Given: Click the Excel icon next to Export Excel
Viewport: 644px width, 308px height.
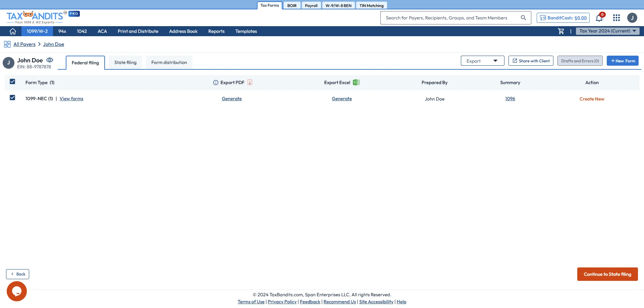Looking at the screenshot, I should click(x=356, y=82).
